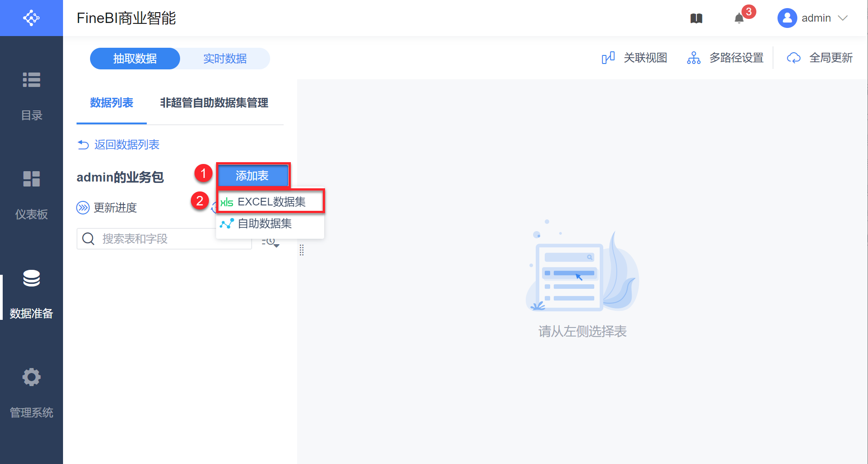Click the admin的业务包 package title
This screenshot has height=464, width=868.
120,177
